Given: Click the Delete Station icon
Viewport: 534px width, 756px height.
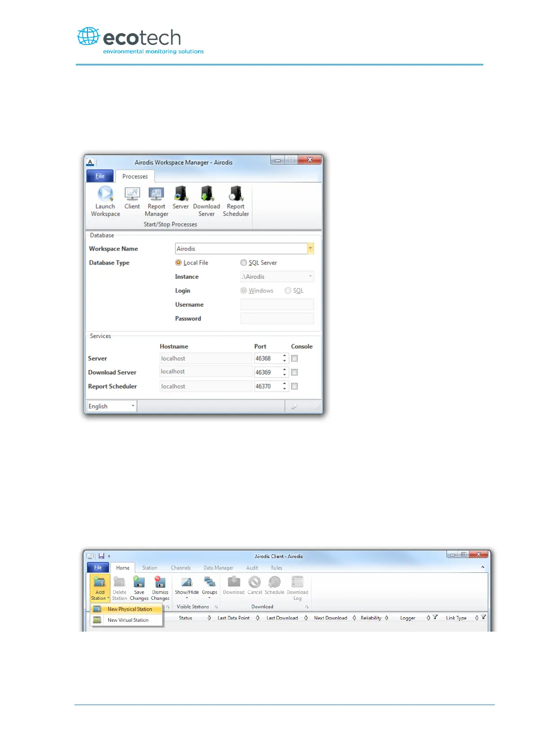Looking at the screenshot, I should 119,582.
